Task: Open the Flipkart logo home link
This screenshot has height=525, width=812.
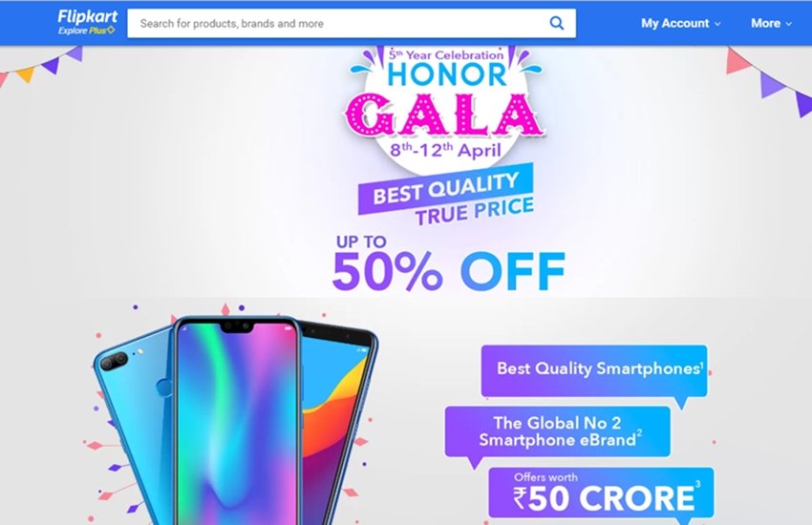Action: click(x=88, y=16)
